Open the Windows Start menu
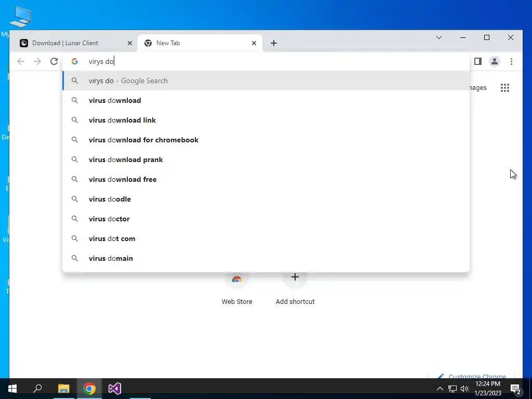The height and width of the screenshot is (399, 532). 12,389
